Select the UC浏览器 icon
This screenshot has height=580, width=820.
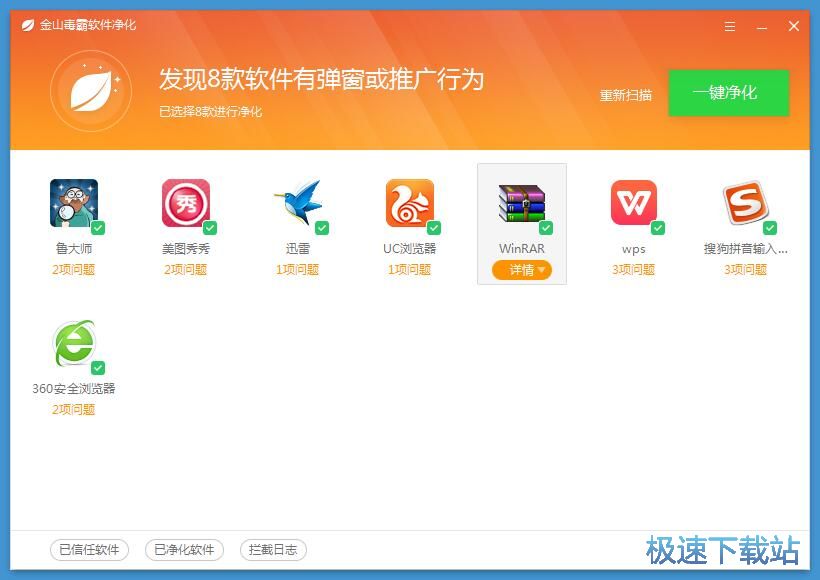(x=410, y=204)
